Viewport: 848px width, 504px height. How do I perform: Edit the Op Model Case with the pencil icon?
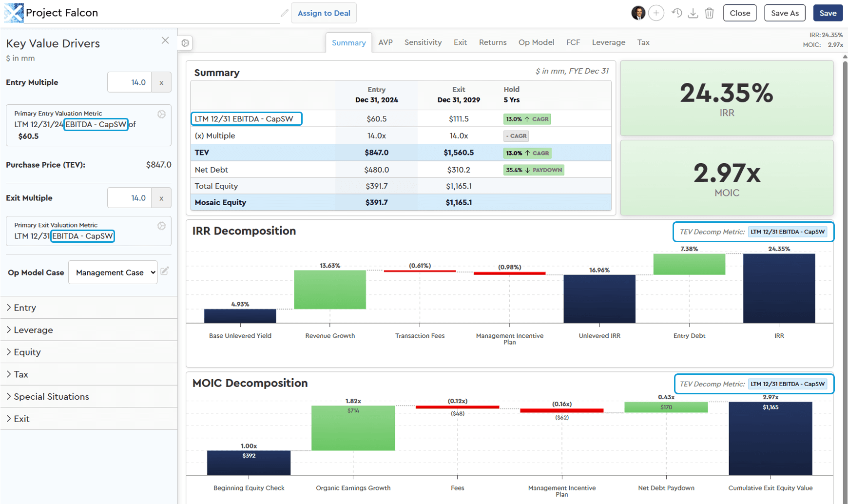click(x=164, y=272)
